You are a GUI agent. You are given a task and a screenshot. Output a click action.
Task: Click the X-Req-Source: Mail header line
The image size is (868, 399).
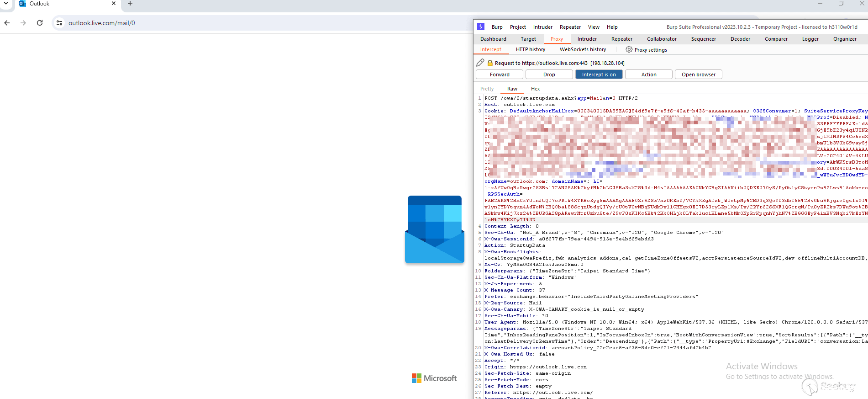pyautogui.click(x=513, y=303)
